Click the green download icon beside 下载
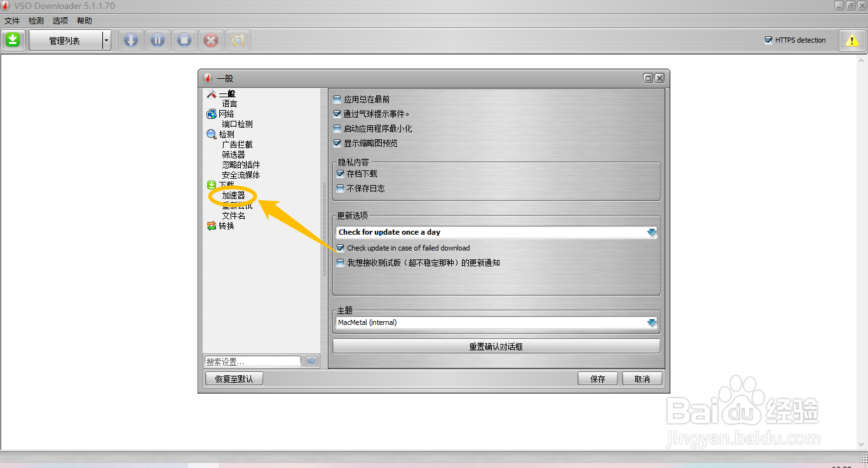This screenshot has width=868, height=468. [x=212, y=185]
